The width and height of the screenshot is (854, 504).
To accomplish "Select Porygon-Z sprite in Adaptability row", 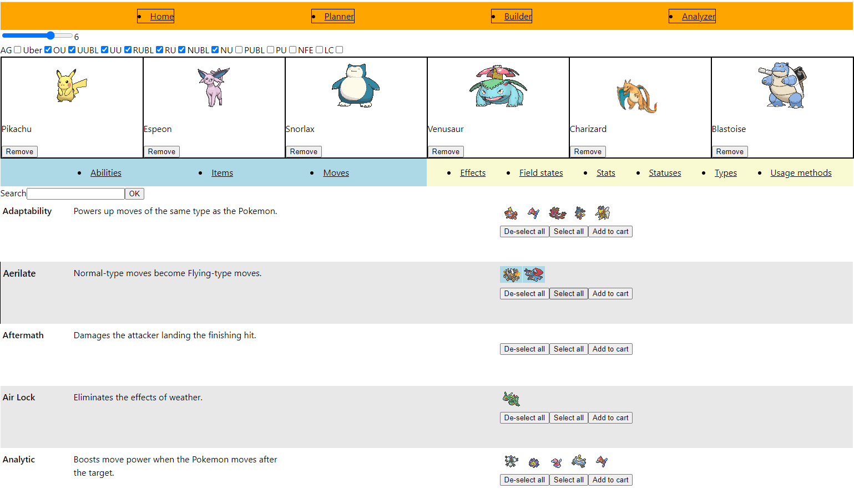I will tap(534, 213).
